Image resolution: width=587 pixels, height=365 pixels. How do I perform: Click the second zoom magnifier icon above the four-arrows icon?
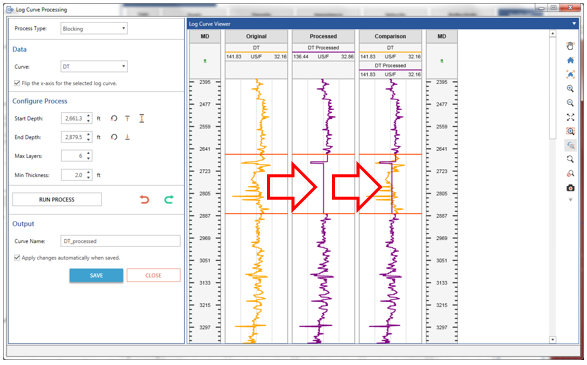pos(570,103)
